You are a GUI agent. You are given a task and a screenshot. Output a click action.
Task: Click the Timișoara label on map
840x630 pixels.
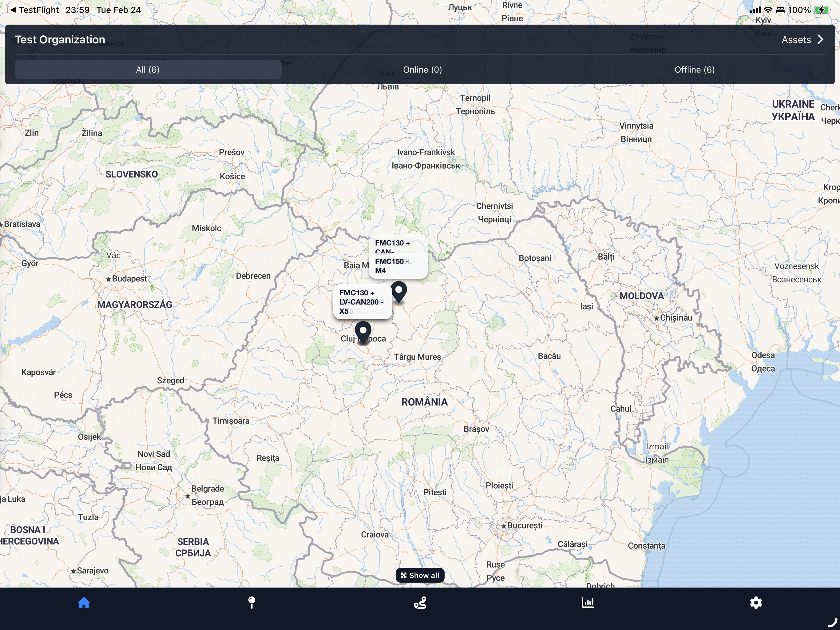[231, 421]
